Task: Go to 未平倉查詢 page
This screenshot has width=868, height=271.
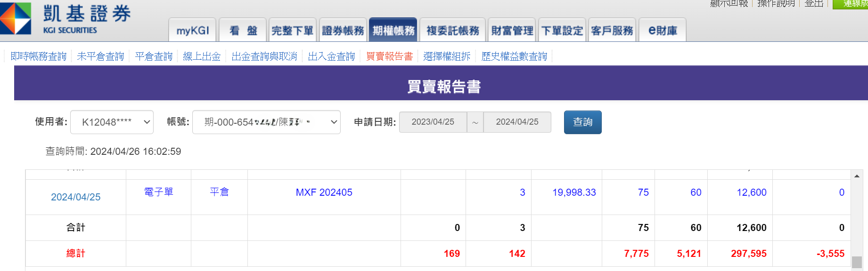Action: 100,56
